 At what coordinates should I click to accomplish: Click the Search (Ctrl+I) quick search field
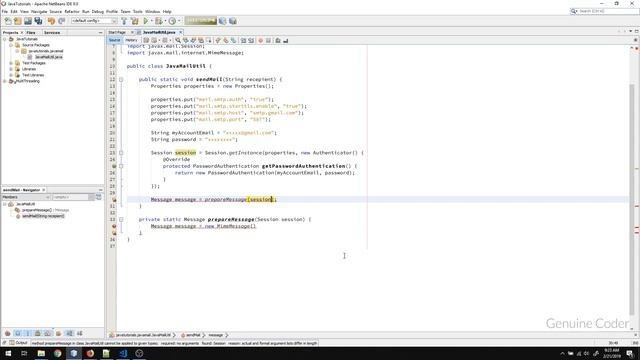608,11
